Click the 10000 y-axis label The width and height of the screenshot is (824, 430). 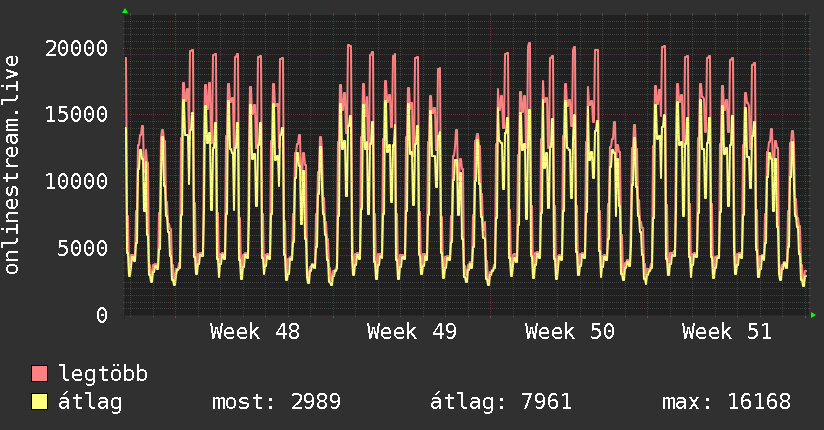(76, 181)
